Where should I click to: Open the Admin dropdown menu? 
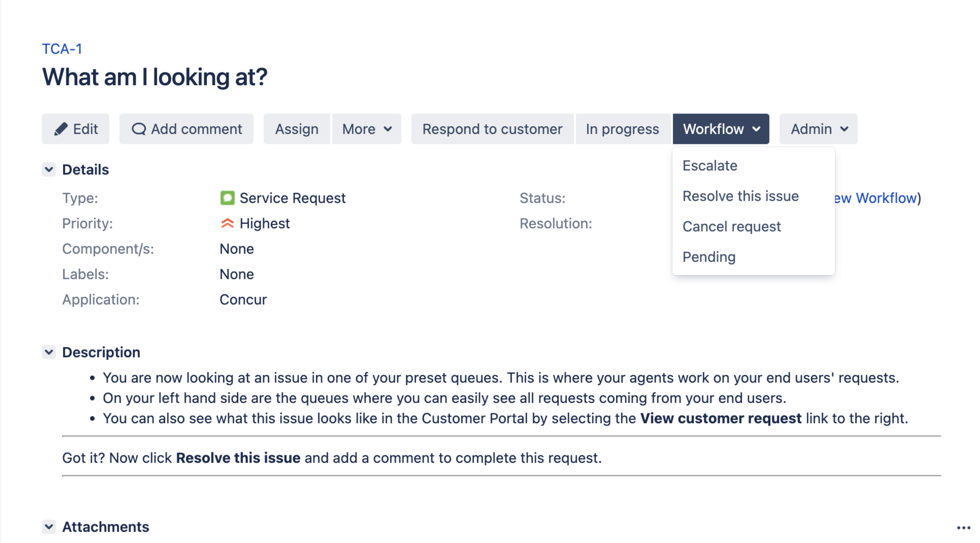click(x=818, y=129)
